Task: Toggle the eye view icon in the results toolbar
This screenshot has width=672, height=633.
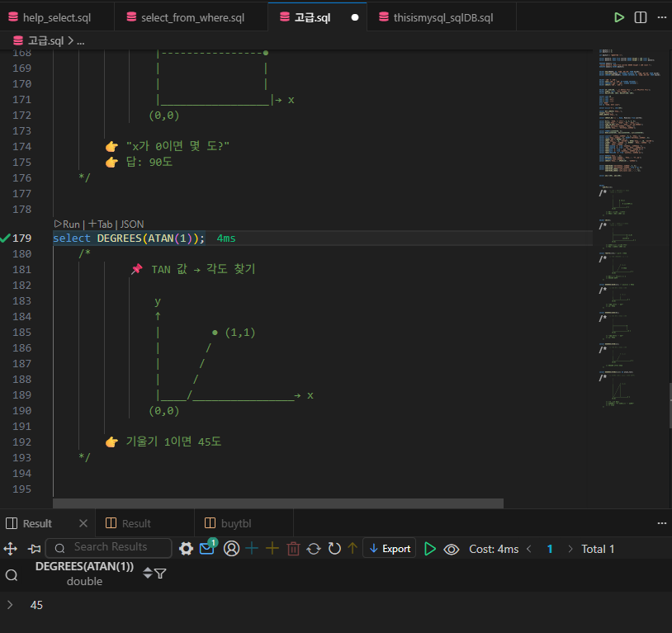Action: [452, 549]
